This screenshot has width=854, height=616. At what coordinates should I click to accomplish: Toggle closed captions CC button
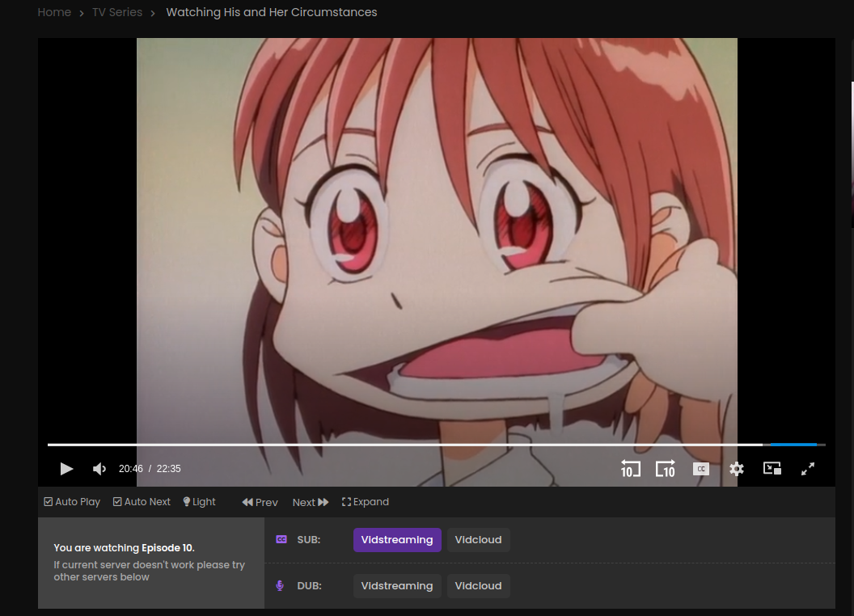[701, 469]
